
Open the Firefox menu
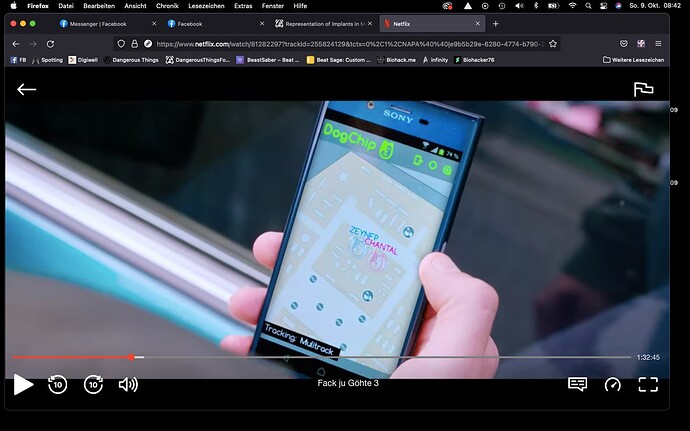(38, 6)
